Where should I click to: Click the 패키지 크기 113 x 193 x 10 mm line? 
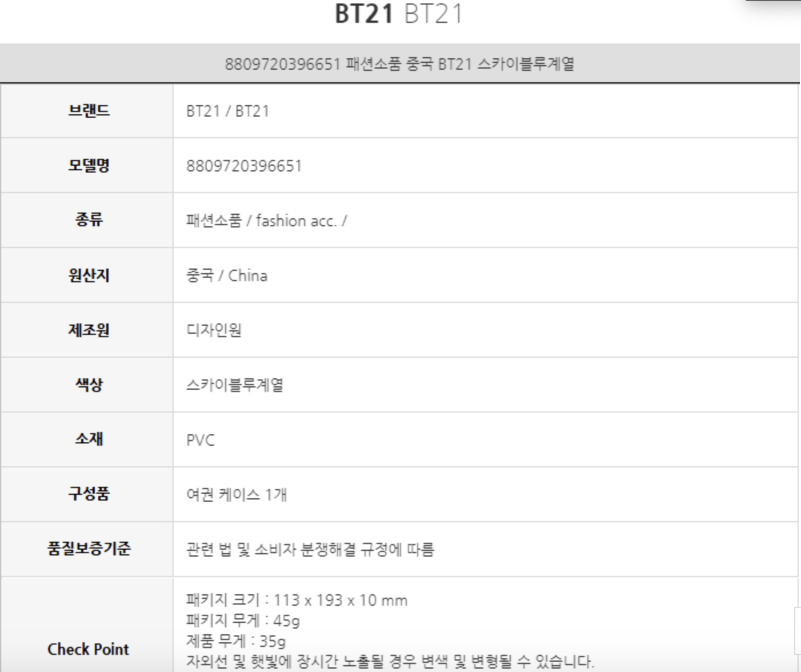click(297, 600)
